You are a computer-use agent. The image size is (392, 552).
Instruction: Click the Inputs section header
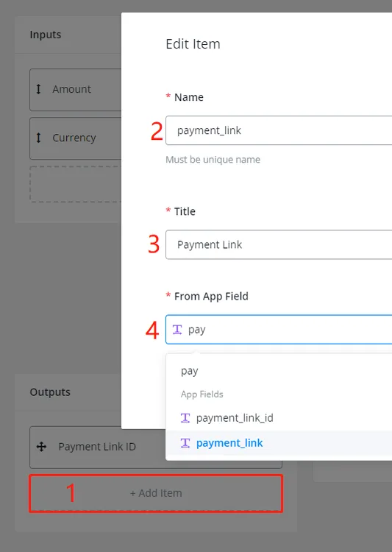tap(46, 35)
